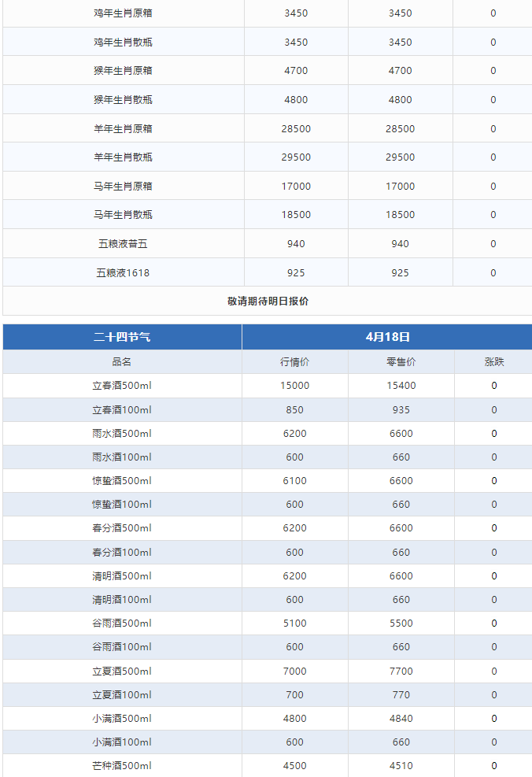Click the 马年生肖原箱 row name
The height and width of the screenshot is (777, 532).
(x=123, y=187)
